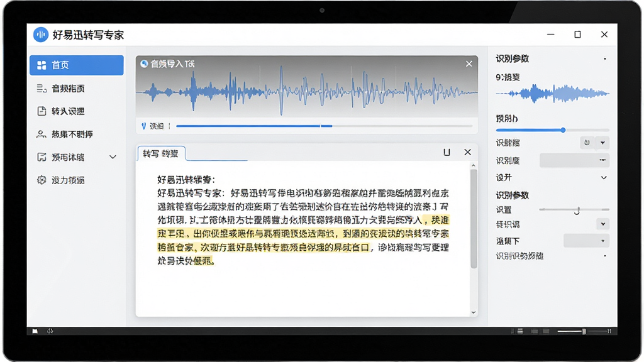Click the ellipsis in the 识别度 field
This screenshot has height=362, width=644.
pyautogui.click(x=602, y=160)
